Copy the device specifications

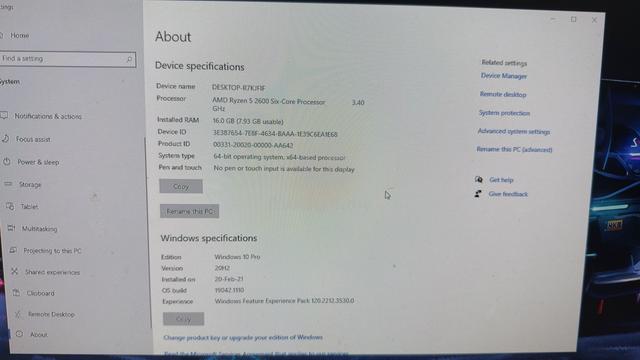(x=181, y=187)
